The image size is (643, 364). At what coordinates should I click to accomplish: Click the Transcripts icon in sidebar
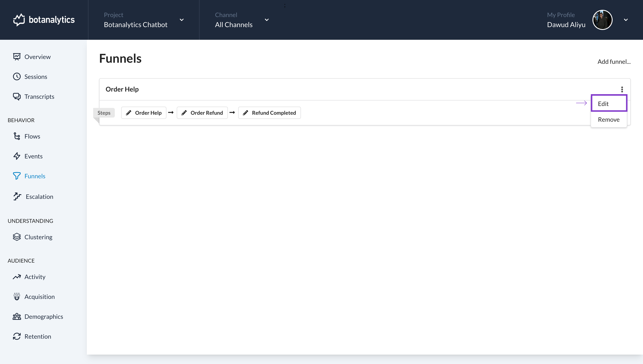(16, 97)
